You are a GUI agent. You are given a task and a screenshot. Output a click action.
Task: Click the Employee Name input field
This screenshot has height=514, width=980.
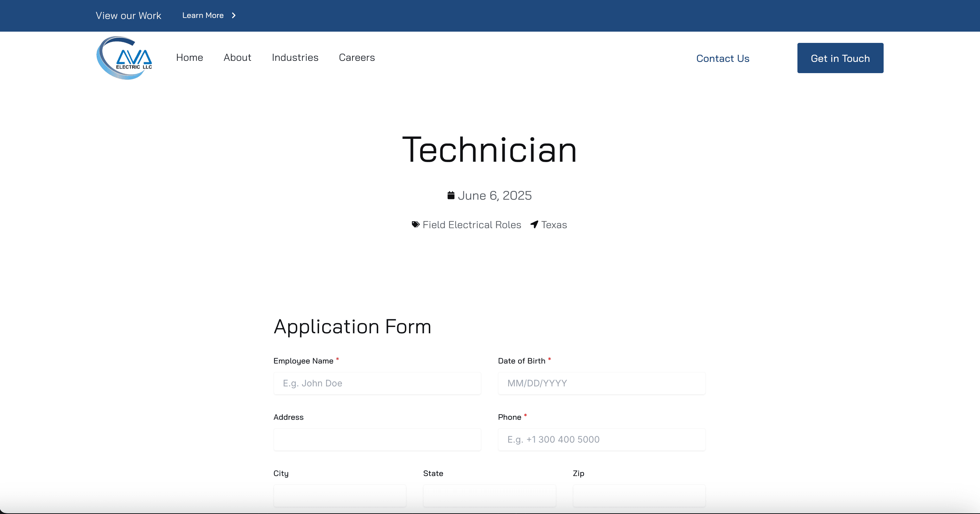pos(377,383)
